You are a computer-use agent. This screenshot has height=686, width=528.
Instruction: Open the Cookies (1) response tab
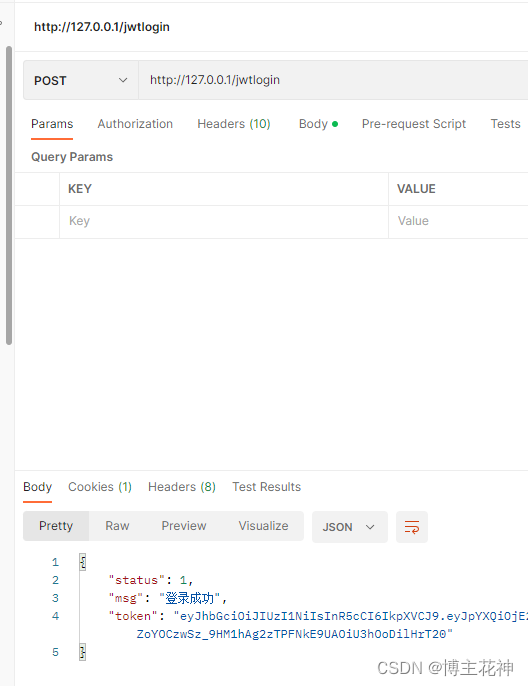click(100, 487)
